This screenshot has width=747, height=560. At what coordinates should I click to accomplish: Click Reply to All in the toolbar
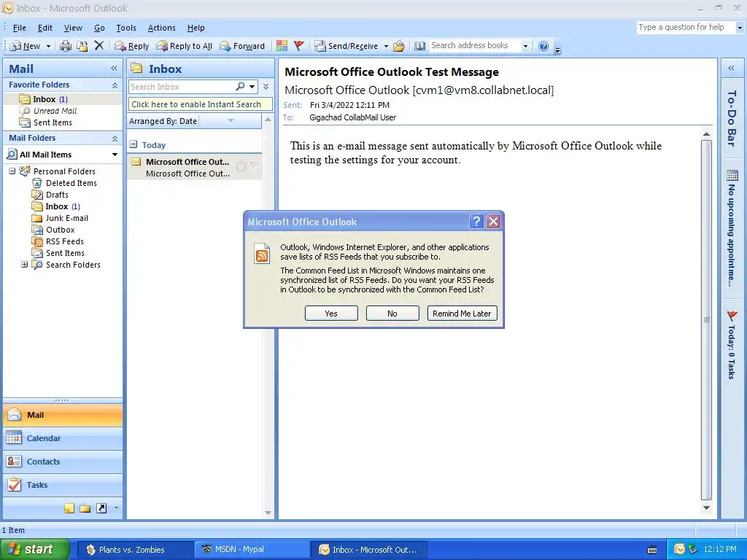[x=185, y=46]
